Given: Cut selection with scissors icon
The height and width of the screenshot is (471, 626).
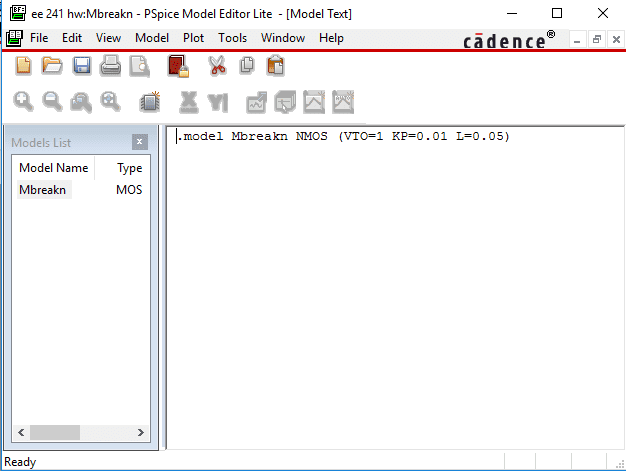Looking at the screenshot, I should point(217,66).
